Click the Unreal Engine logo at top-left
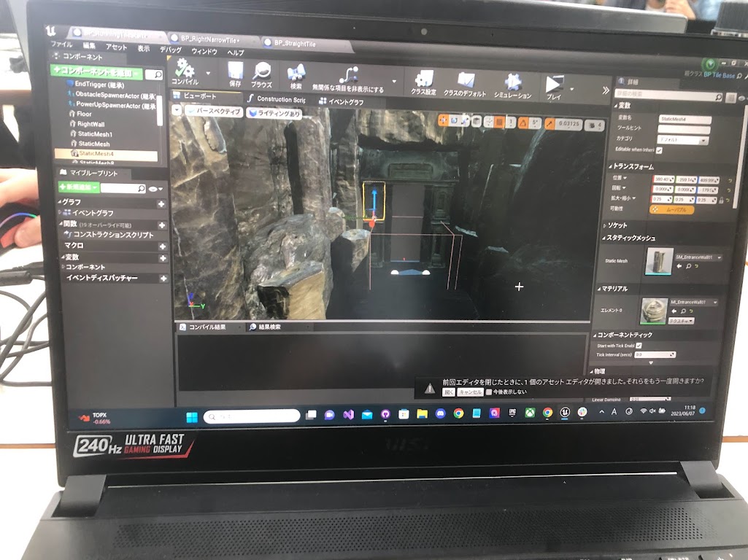Image resolution: width=748 pixels, height=560 pixels. click(50, 31)
